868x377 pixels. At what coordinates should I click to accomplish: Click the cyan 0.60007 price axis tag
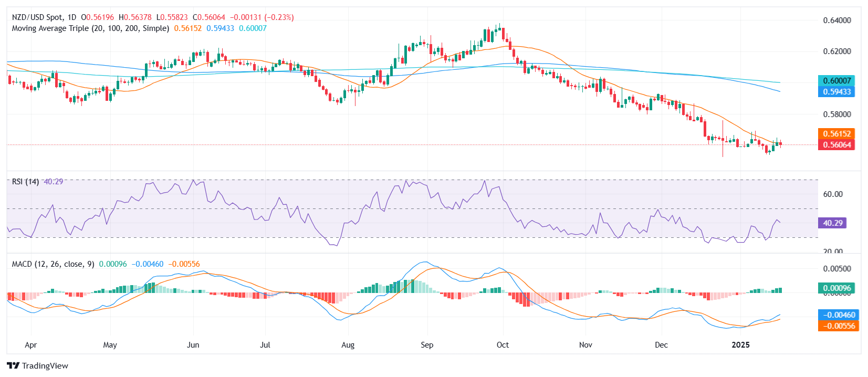pos(836,81)
